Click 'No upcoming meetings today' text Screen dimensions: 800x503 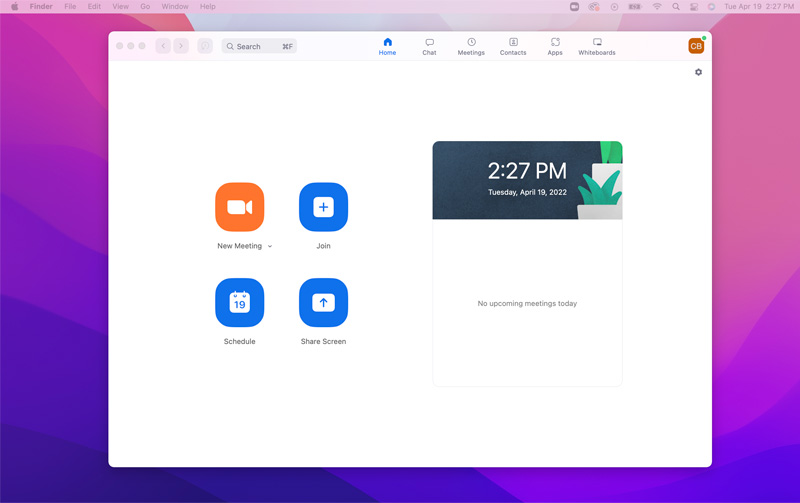527,304
